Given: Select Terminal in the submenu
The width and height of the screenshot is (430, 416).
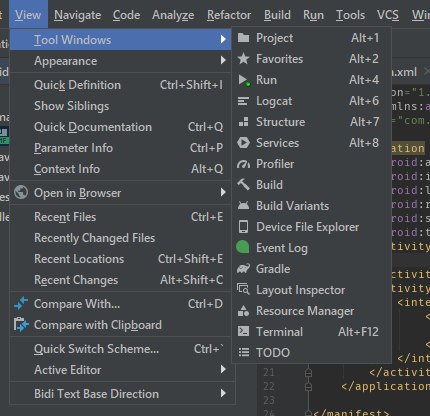Looking at the screenshot, I should click(311, 332).
